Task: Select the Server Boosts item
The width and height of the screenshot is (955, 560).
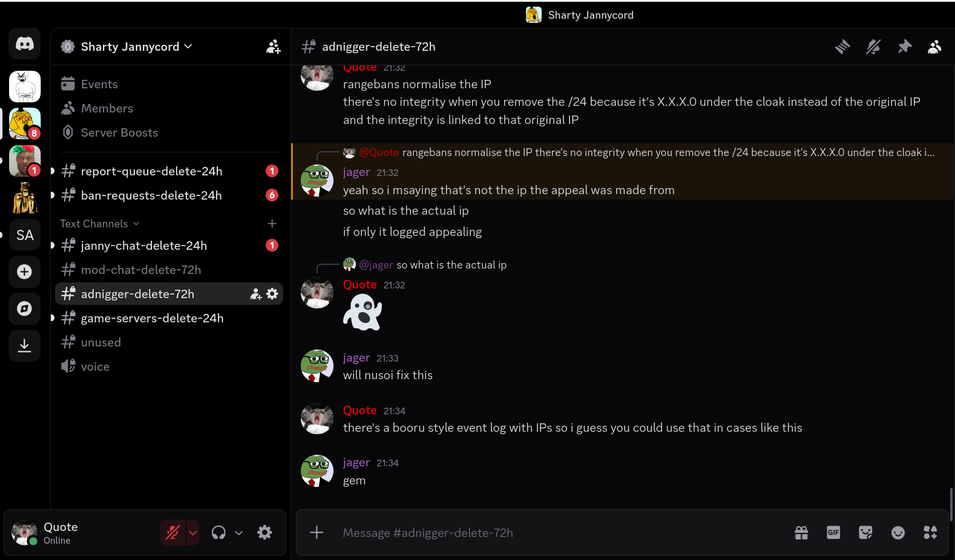Action: [x=119, y=132]
